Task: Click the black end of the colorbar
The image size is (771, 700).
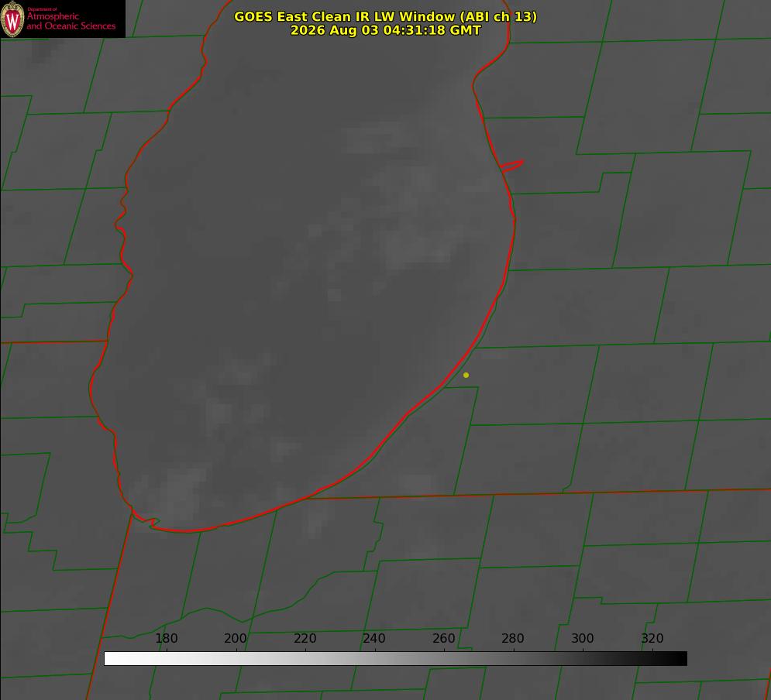Action: (679, 659)
